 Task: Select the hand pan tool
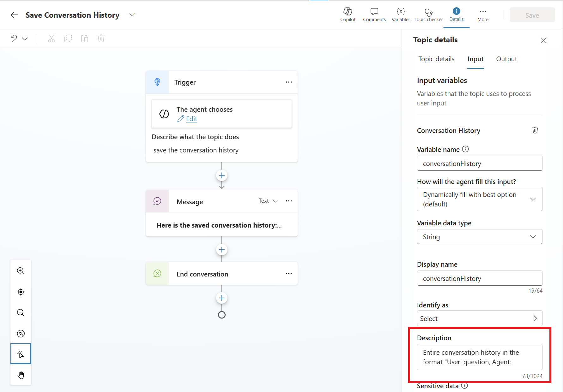tap(21, 375)
